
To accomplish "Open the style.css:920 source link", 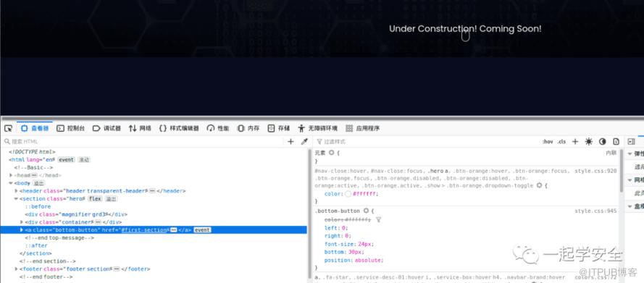I will click(595, 171).
